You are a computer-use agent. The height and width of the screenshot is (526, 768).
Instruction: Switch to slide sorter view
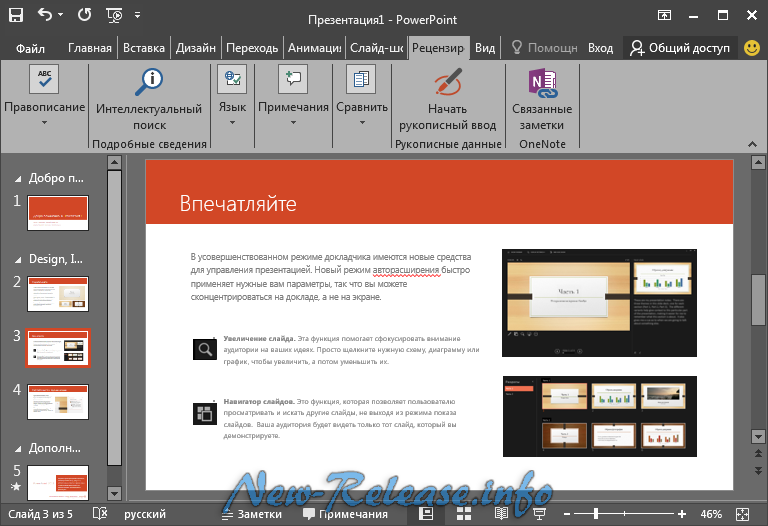coord(464,514)
